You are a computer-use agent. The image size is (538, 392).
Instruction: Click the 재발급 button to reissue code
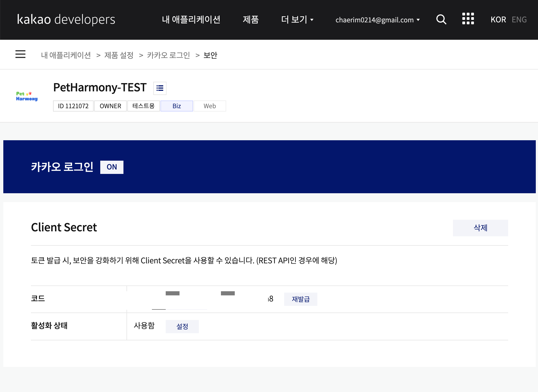pos(301,299)
